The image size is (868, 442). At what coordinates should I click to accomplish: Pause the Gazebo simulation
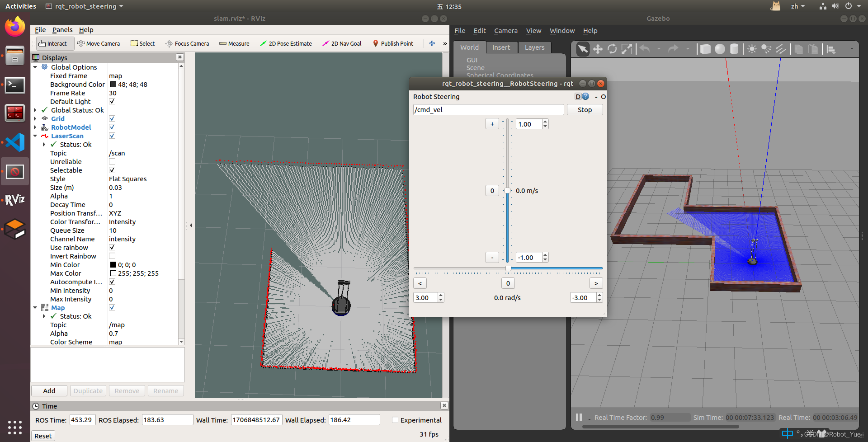(579, 417)
